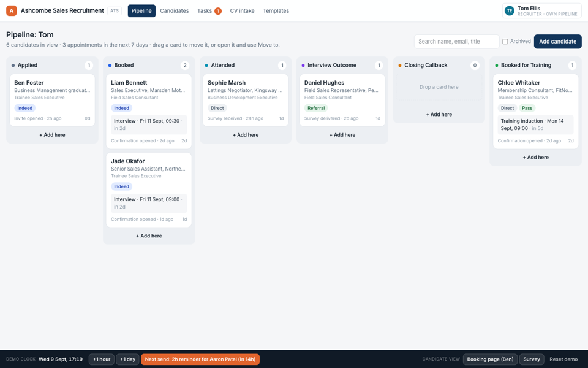Click Add here under Attended column

[x=246, y=135]
